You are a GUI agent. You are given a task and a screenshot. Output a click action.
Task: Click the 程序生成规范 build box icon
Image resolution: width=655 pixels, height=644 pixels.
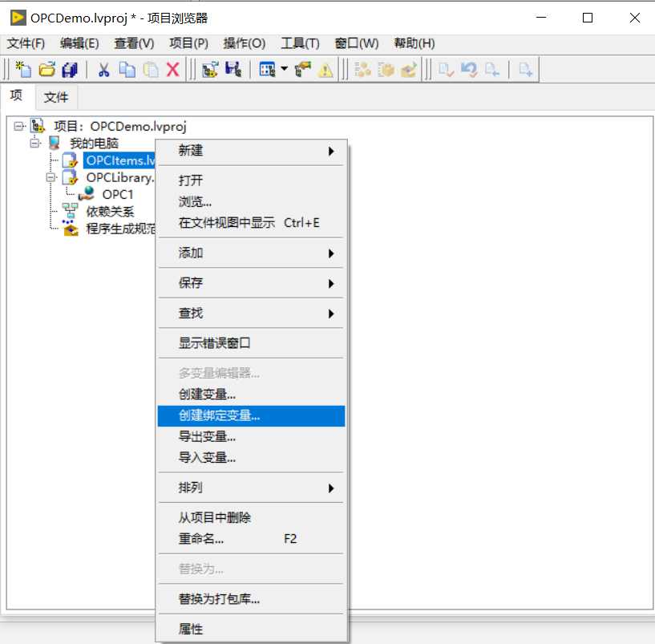71,229
